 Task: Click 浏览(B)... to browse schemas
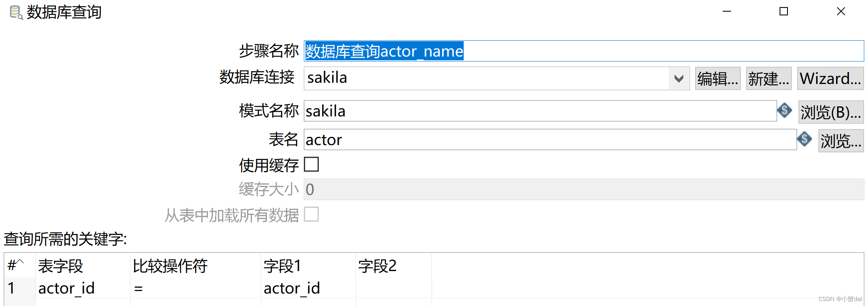click(831, 112)
